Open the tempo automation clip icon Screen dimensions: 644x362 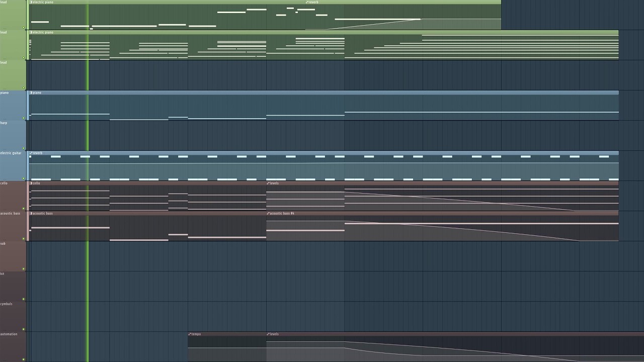pyautogui.click(x=190, y=334)
